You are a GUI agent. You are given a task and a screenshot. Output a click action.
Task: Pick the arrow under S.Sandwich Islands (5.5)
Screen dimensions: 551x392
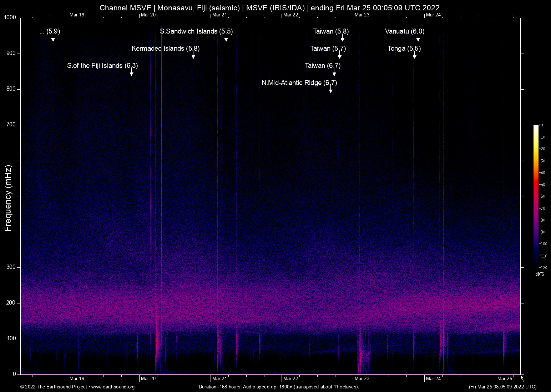click(x=226, y=39)
